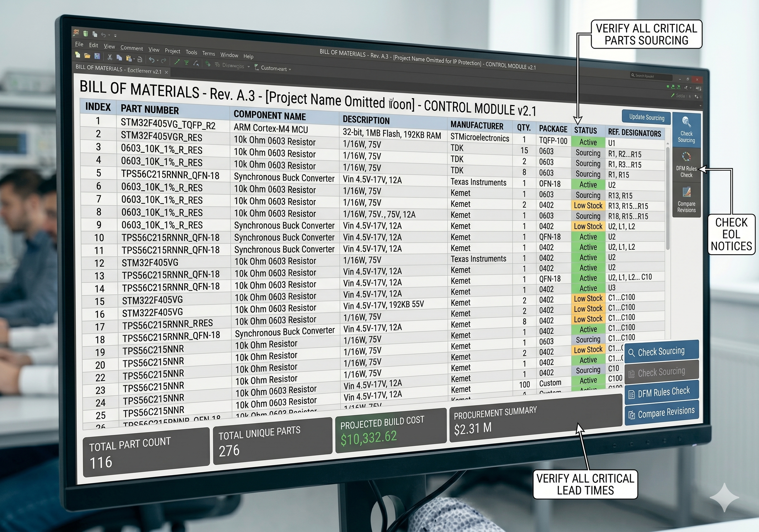Select the green diagonal line tool
Viewport: 759px width, 532px height.
pyautogui.click(x=177, y=62)
